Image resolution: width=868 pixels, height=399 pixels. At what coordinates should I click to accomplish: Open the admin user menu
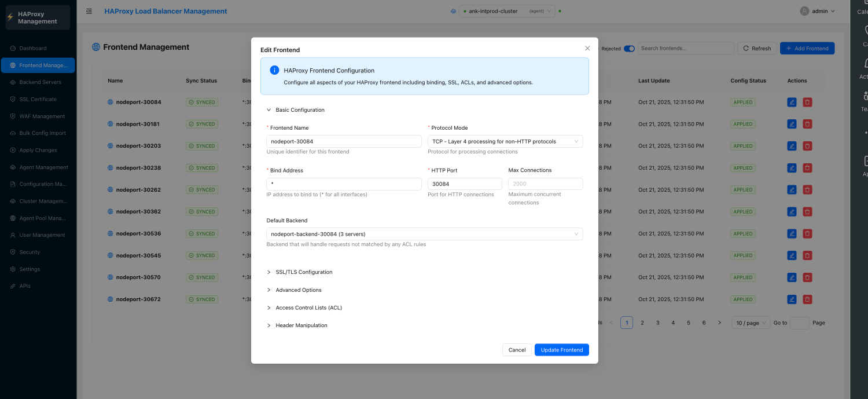coord(818,11)
